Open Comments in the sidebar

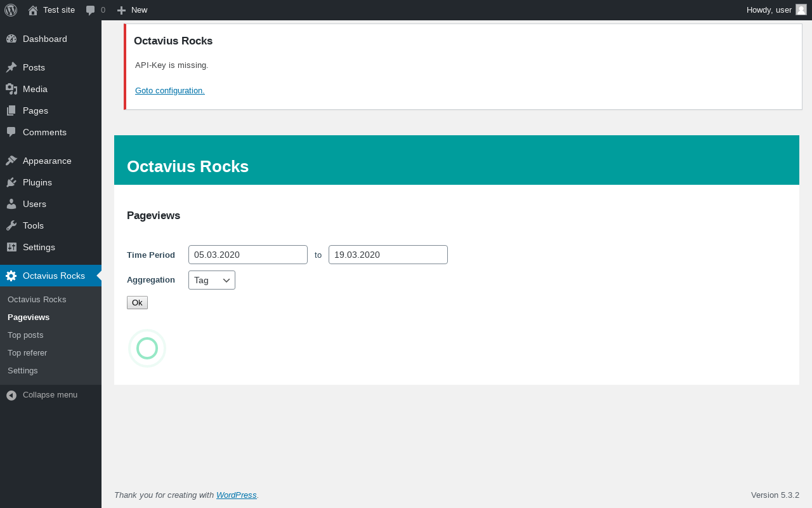point(51,132)
